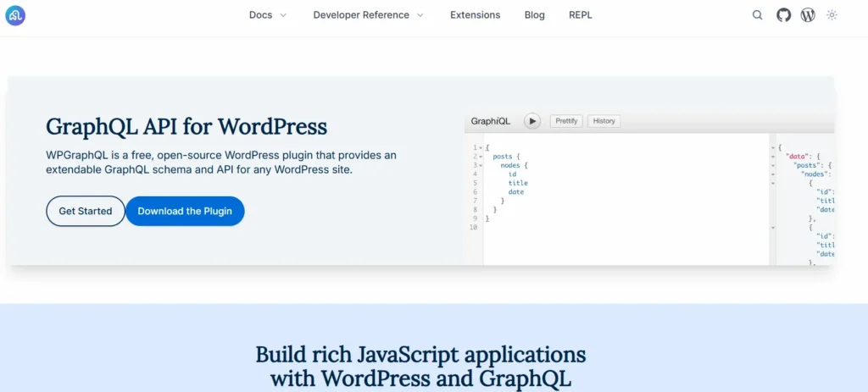The image size is (868, 392).
Task: Collapse the fold arrow beside "nodes {" query line
Action: pyautogui.click(x=481, y=165)
